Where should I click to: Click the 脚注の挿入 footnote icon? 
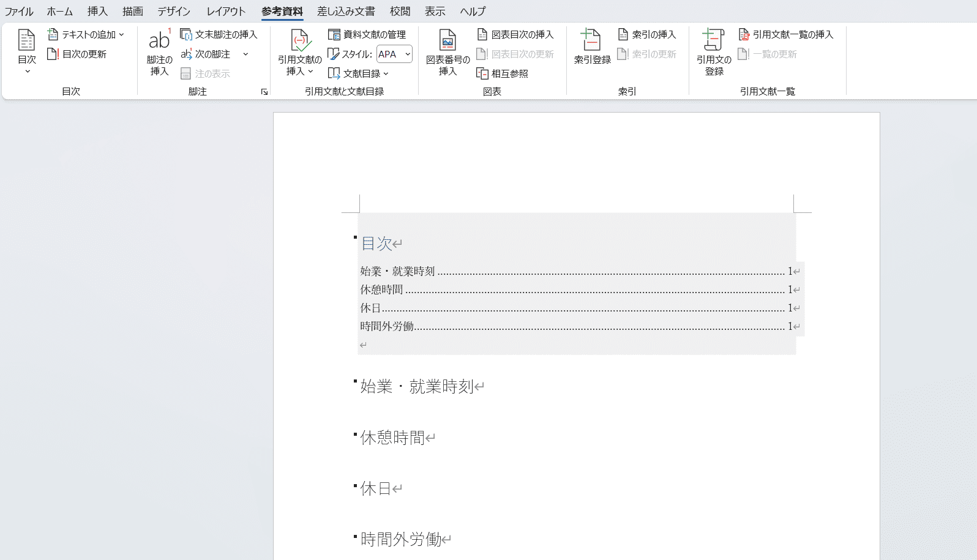[159, 42]
